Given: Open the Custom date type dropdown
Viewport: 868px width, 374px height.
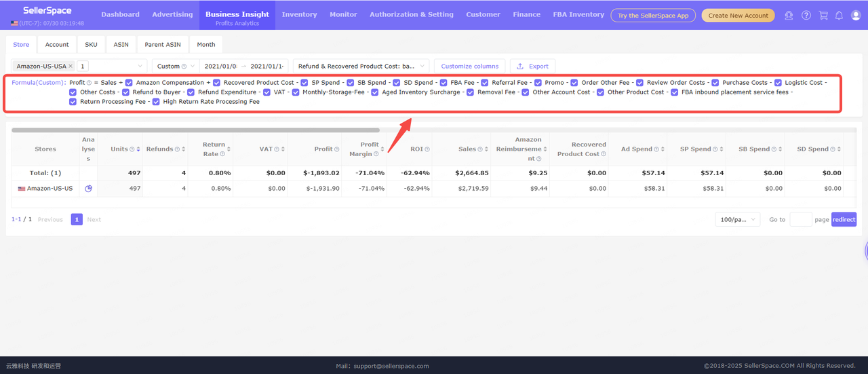Looking at the screenshot, I should click(x=175, y=66).
